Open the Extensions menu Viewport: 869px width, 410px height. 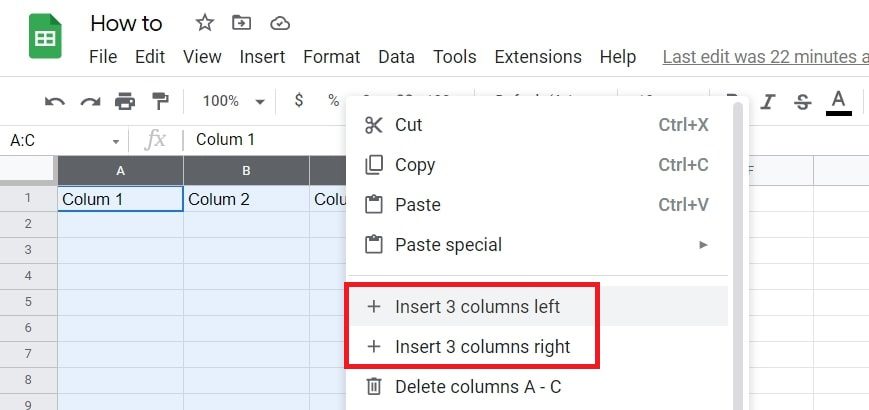point(538,57)
